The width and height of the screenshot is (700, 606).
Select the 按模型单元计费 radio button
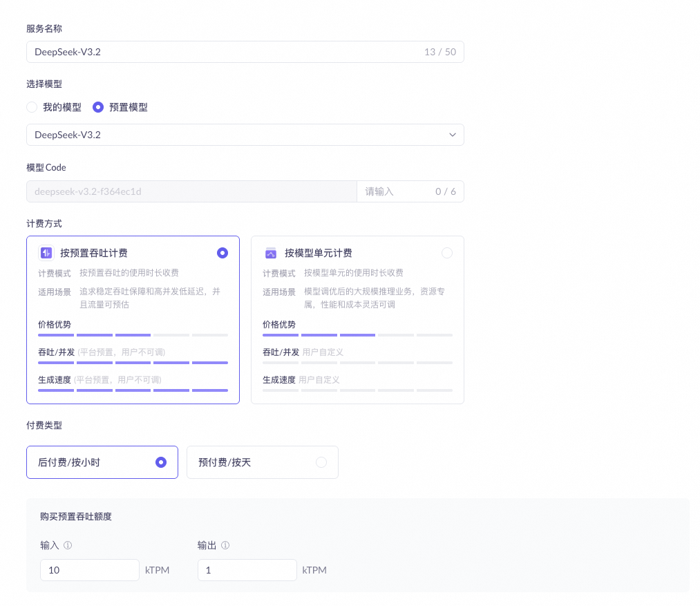(x=447, y=253)
